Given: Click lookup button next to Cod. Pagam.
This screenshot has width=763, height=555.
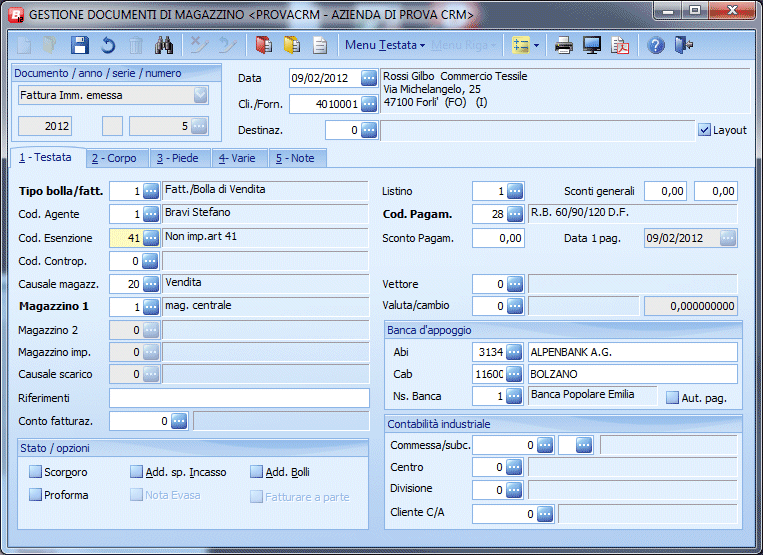Looking at the screenshot, I should point(515,214).
